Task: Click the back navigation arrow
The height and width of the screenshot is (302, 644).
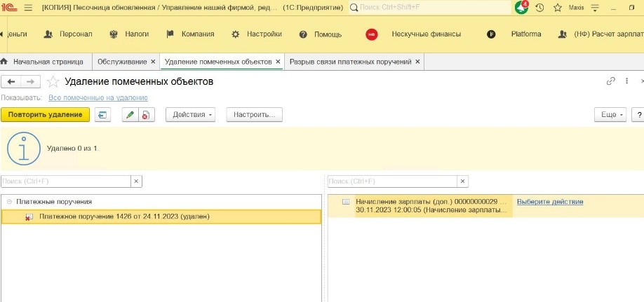Action: [12, 82]
